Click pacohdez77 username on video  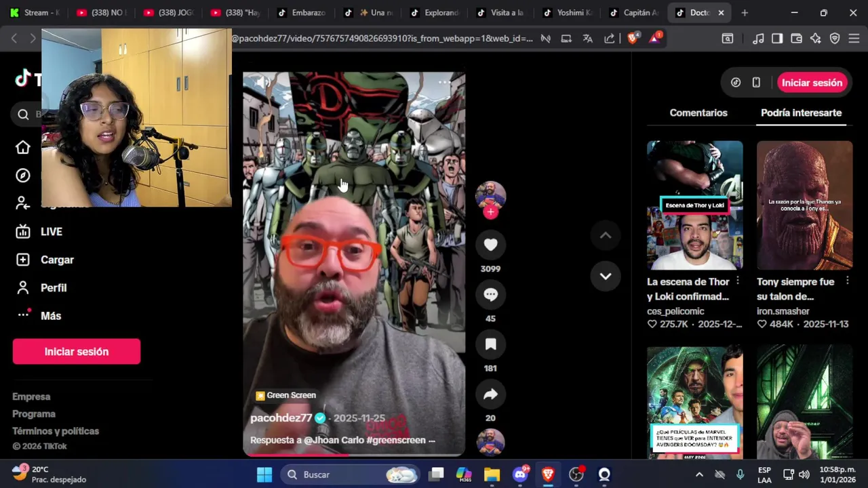point(281,418)
